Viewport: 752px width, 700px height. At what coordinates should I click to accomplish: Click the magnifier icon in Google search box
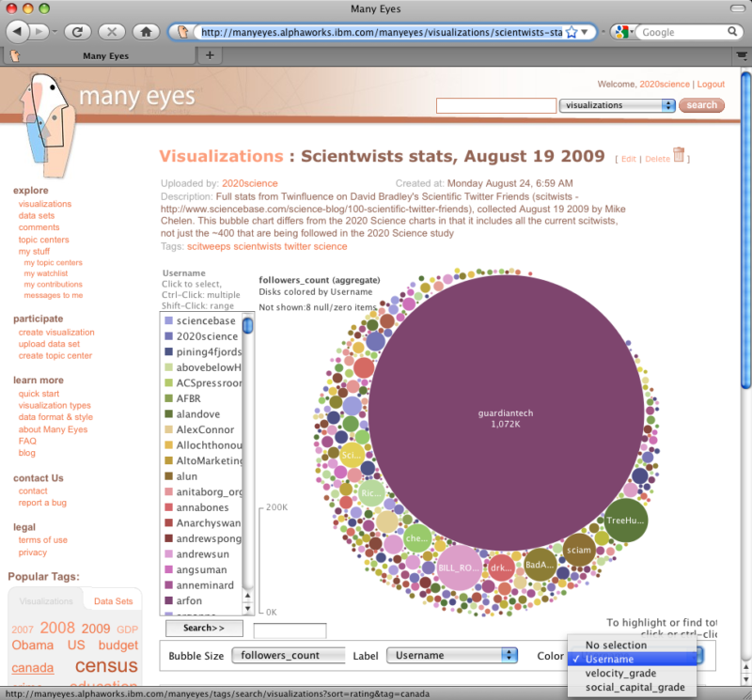point(732,32)
